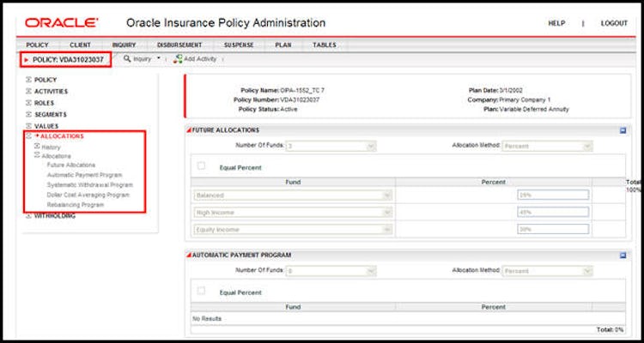
Task: Expand the WITHHOLDING tree node
Action: 28,216
